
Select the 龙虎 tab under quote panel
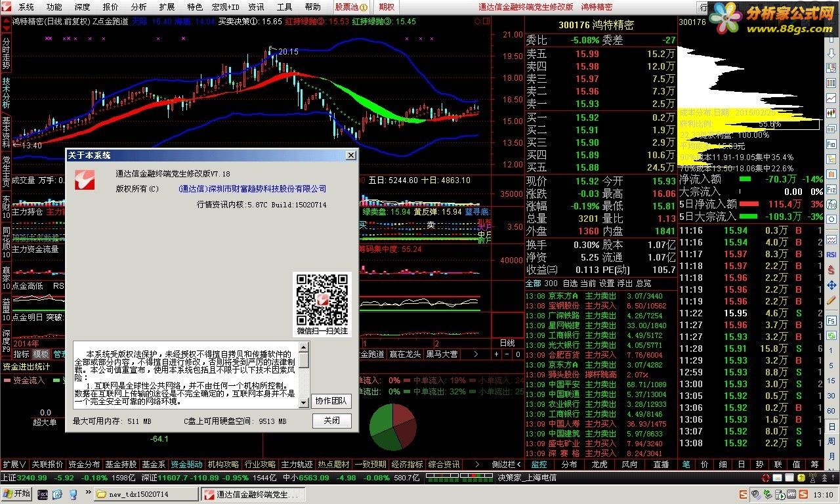click(x=600, y=465)
